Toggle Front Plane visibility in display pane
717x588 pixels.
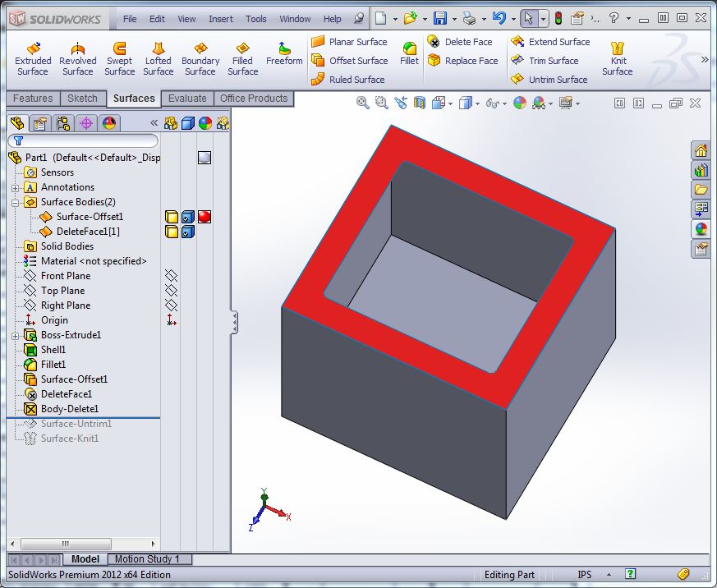(x=171, y=276)
